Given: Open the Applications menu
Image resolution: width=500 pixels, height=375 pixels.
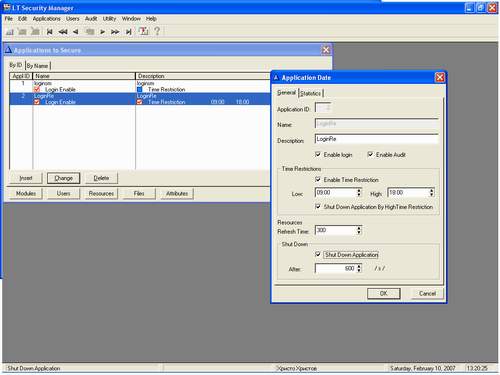Looking at the screenshot, I should 46,19.
